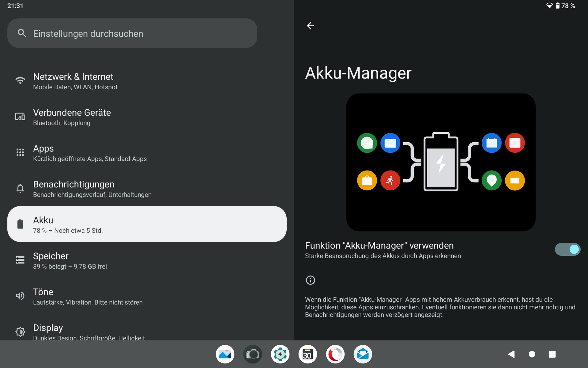This screenshot has height=368, width=588.
Task: Toggle the Akku-Manager function switch
Action: coord(567,249)
